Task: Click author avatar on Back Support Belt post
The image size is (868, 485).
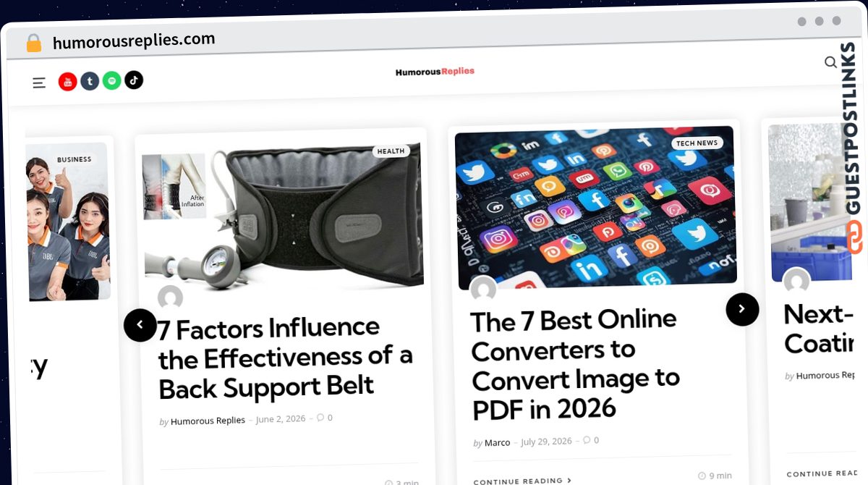Action: (x=170, y=298)
